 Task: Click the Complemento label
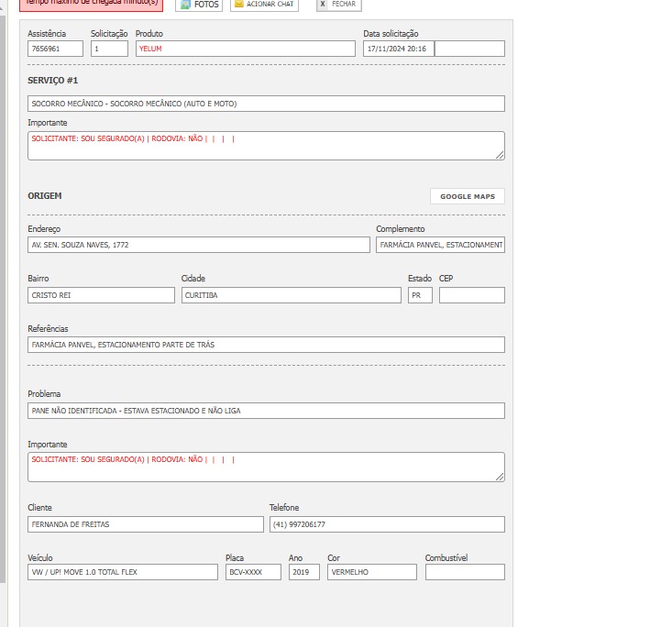click(401, 229)
